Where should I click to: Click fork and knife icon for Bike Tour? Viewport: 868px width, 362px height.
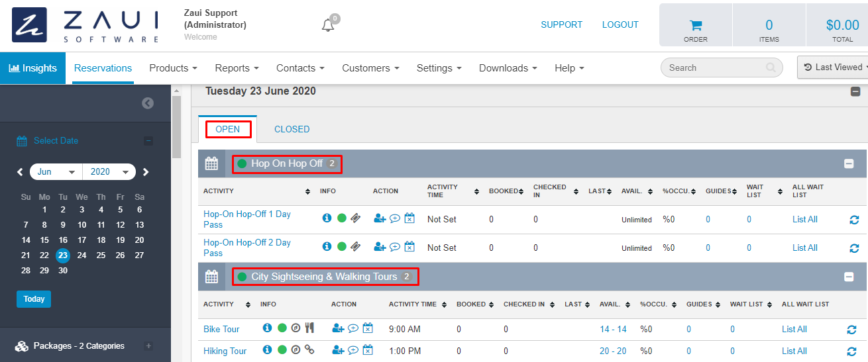pos(309,328)
